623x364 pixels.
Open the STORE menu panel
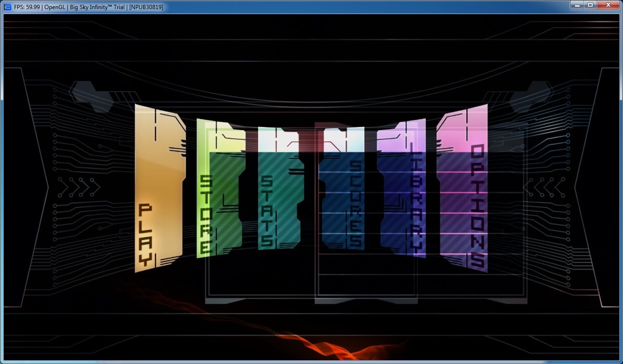coord(221,188)
